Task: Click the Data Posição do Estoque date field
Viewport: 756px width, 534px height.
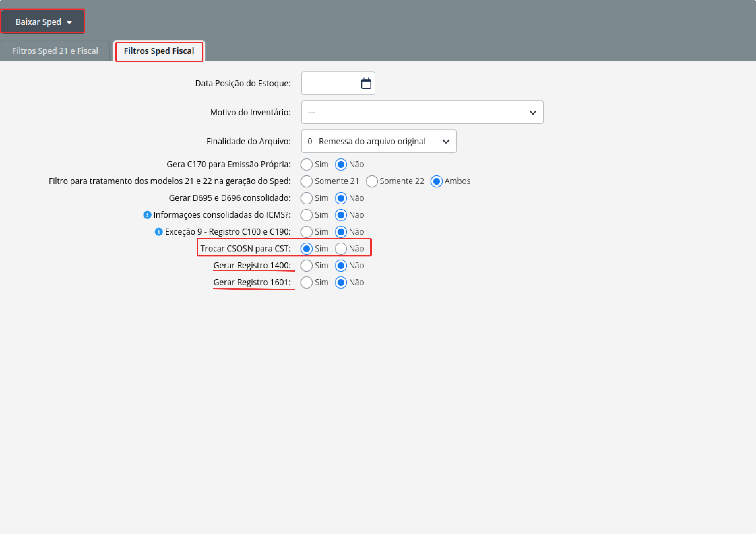Action: point(338,83)
